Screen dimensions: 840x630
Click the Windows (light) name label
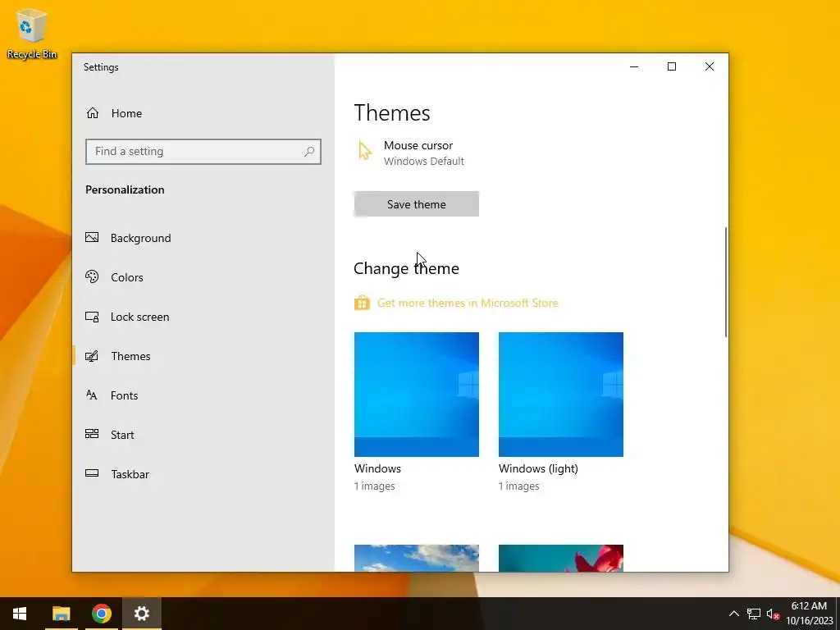pos(538,468)
